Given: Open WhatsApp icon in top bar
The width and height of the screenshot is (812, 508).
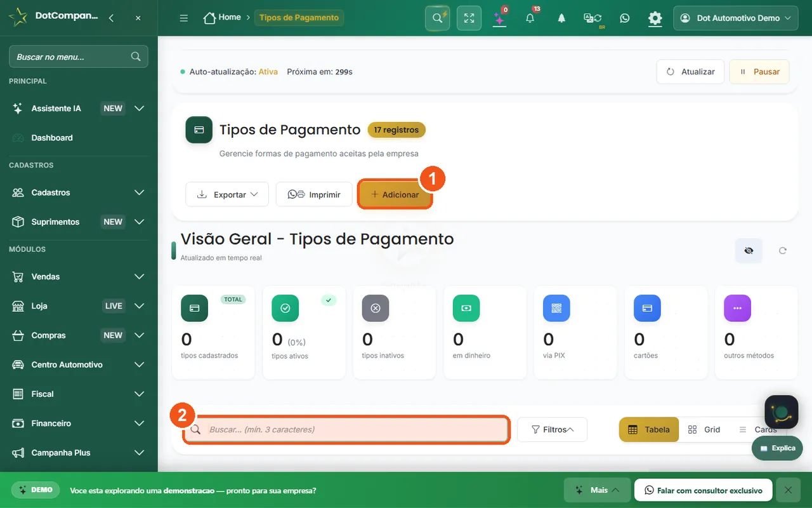Looking at the screenshot, I should [x=625, y=18].
